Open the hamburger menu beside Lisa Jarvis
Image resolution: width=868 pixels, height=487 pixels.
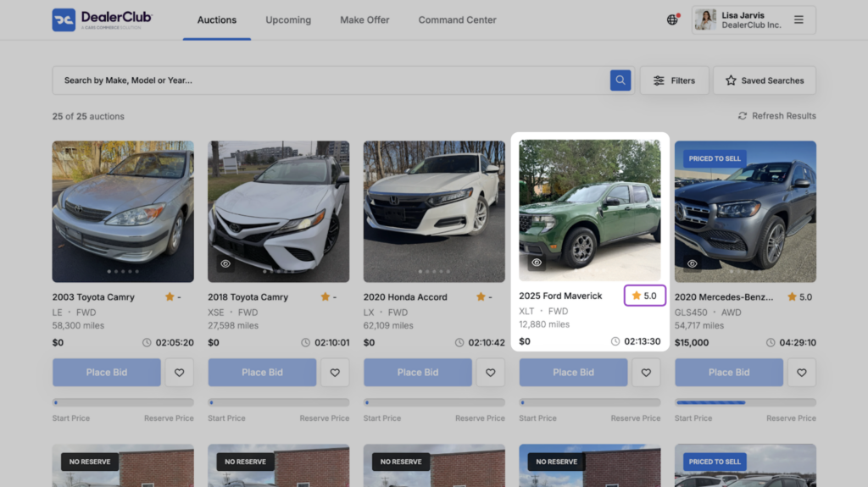[x=798, y=20]
